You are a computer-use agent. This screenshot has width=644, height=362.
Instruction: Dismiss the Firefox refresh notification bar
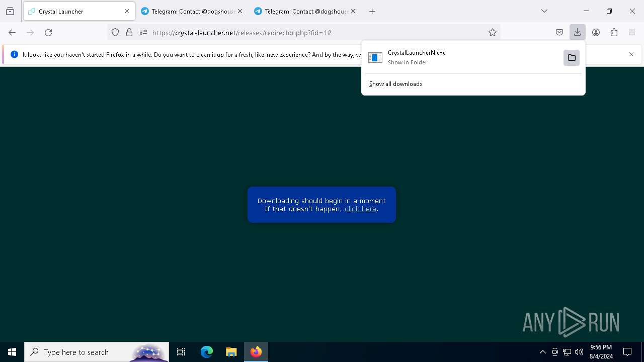631,54
